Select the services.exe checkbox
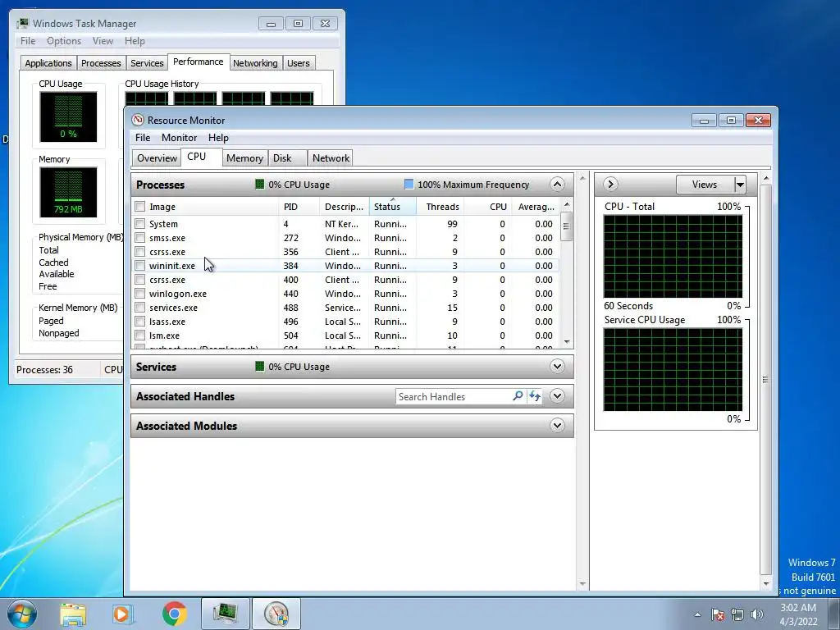Image resolution: width=840 pixels, height=630 pixels. pos(139,308)
